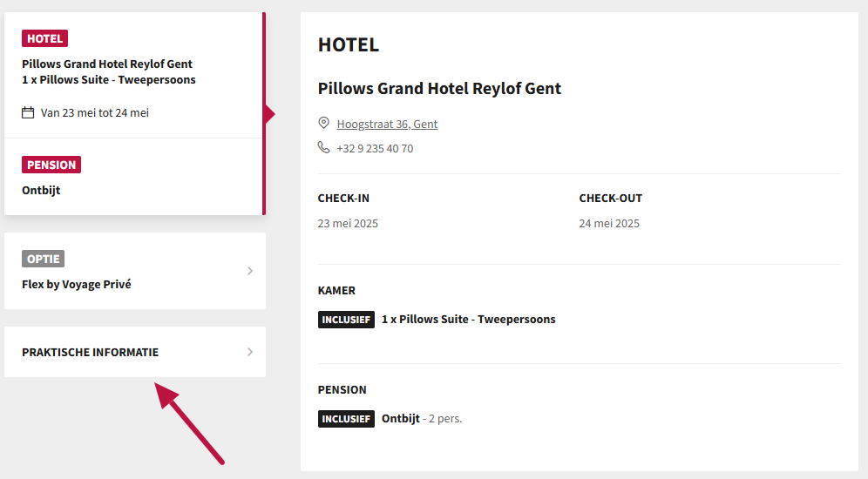Click the INCLUSIEF badge beside Pillows Suite
This screenshot has width=868, height=479.
[346, 320]
